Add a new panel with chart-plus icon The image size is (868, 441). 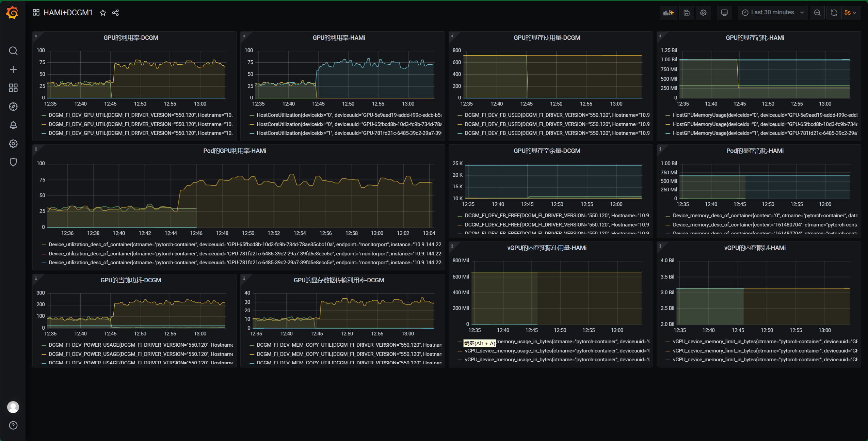click(668, 13)
